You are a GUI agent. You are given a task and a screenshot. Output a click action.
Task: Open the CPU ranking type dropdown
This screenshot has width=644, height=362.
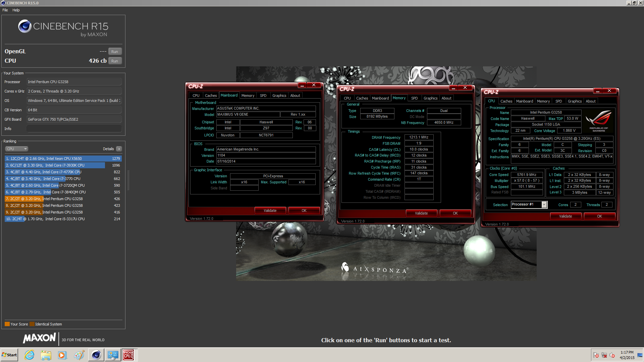point(16,149)
